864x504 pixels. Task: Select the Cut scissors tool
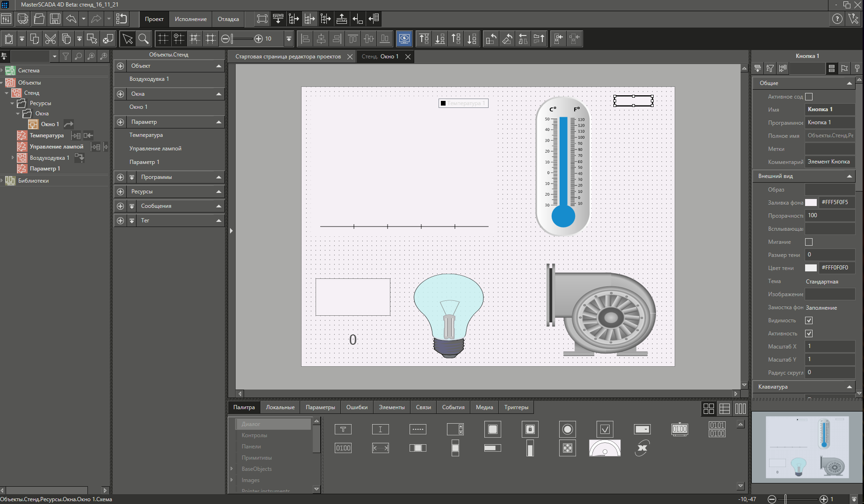coord(50,39)
